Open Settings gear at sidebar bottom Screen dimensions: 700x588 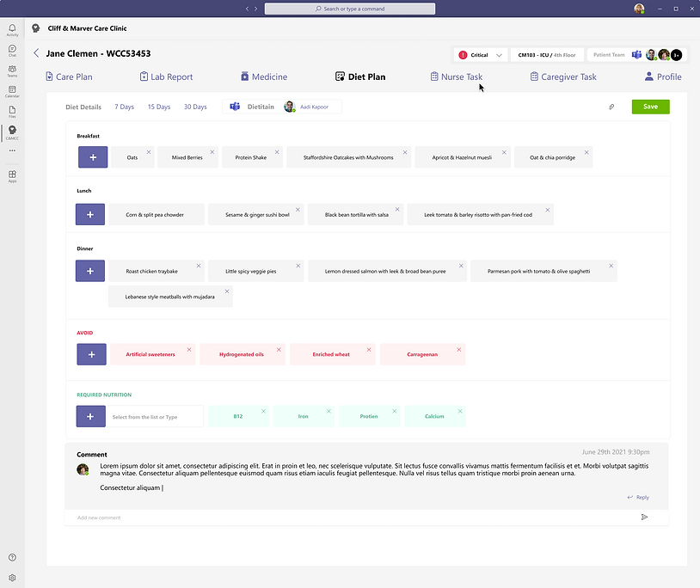12,578
